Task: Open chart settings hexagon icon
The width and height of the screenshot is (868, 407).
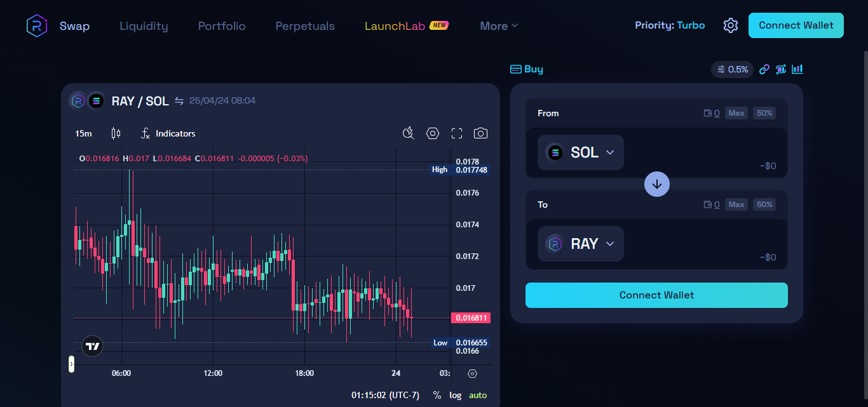Action: point(433,133)
